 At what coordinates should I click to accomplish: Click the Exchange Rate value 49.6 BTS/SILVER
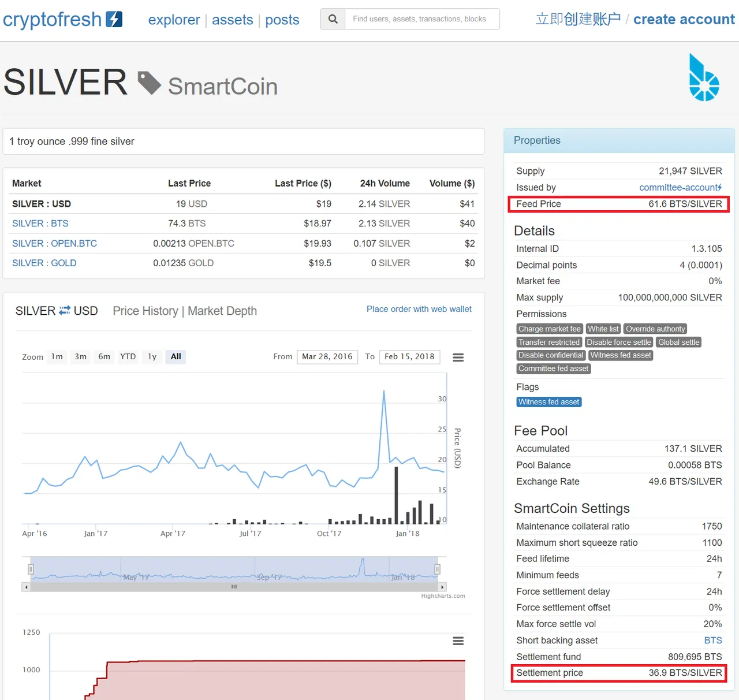(685, 482)
